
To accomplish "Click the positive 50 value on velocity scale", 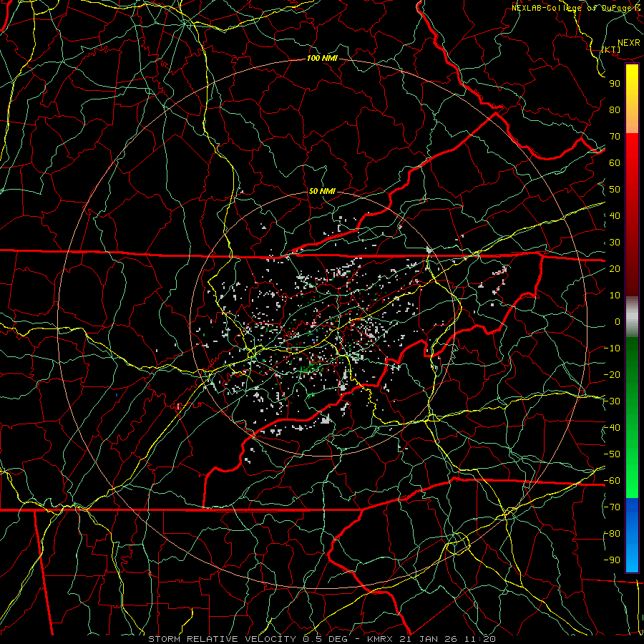I will coord(615,190).
